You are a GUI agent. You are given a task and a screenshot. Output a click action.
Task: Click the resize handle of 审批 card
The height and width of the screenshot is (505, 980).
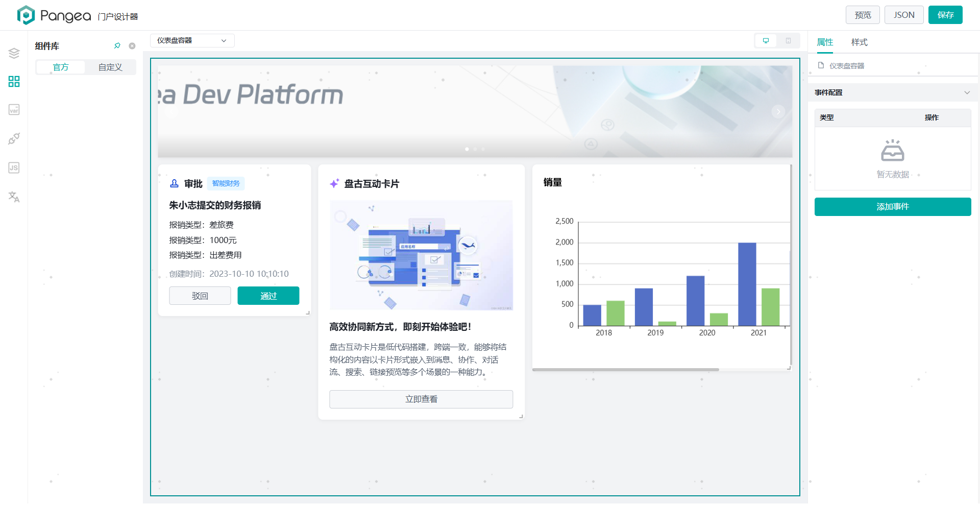(x=308, y=313)
